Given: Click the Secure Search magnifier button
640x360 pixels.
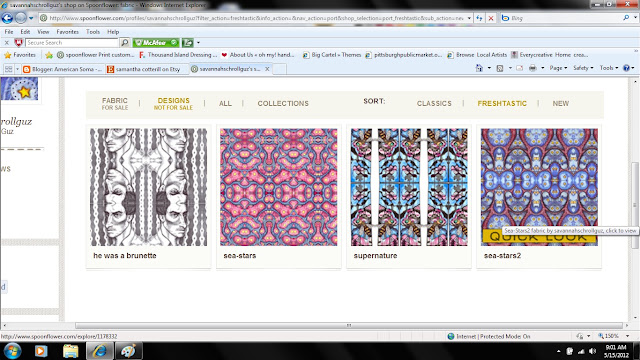Looking at the screenshot, I should pyautogui.click(x=124, y=42).
